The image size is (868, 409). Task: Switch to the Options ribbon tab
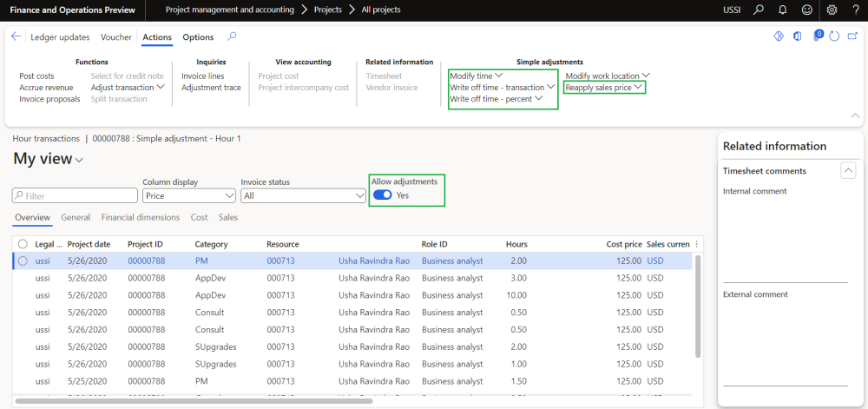(x=198, y=37)
